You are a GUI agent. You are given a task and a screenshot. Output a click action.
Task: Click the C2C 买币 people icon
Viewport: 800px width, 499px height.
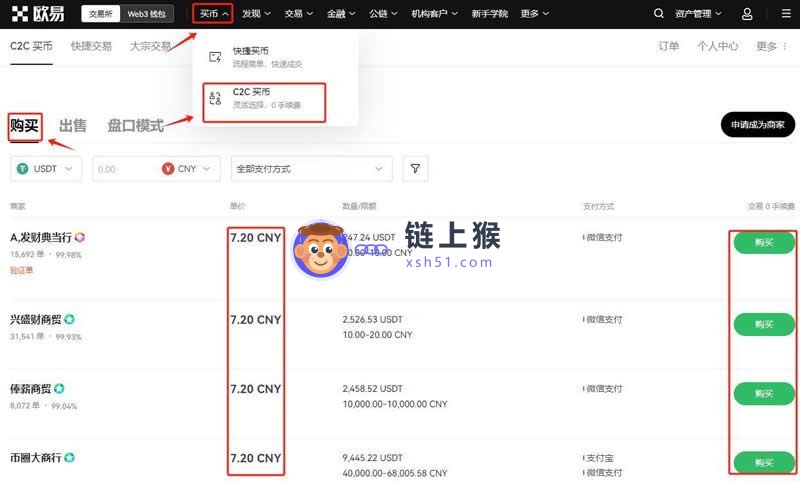[215, 98]
